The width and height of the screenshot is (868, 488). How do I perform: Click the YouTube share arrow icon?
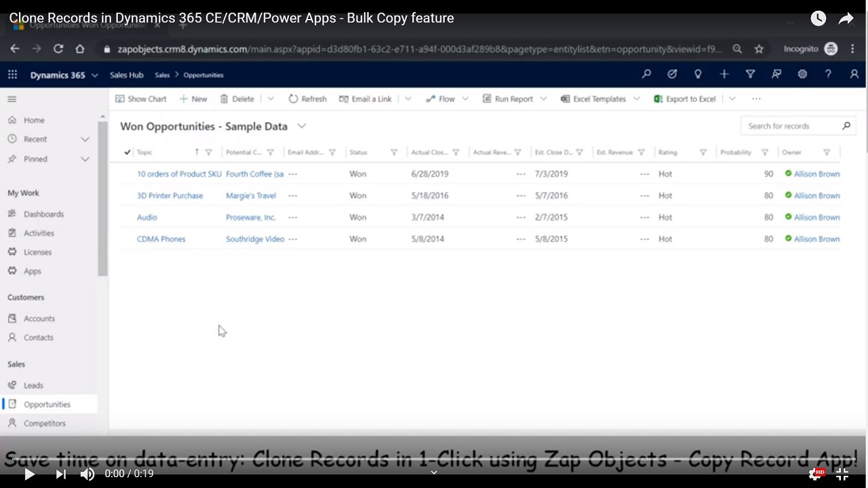(x=846, y=18)
